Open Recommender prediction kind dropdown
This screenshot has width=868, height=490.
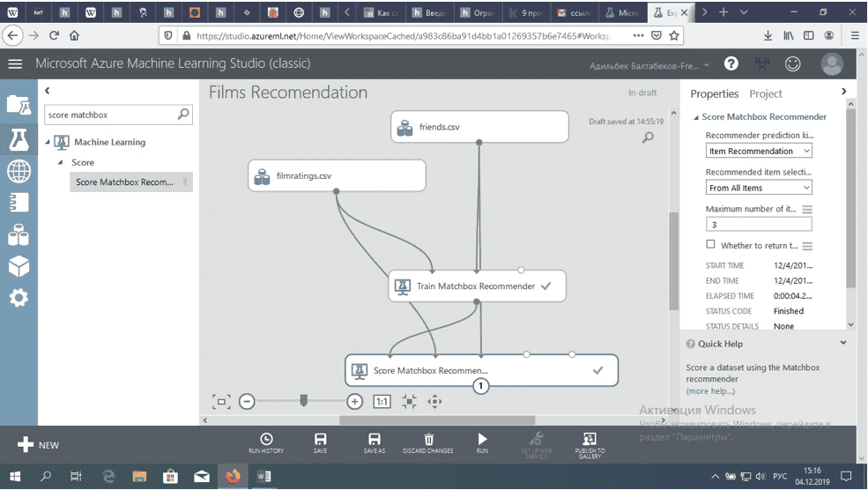759,151
